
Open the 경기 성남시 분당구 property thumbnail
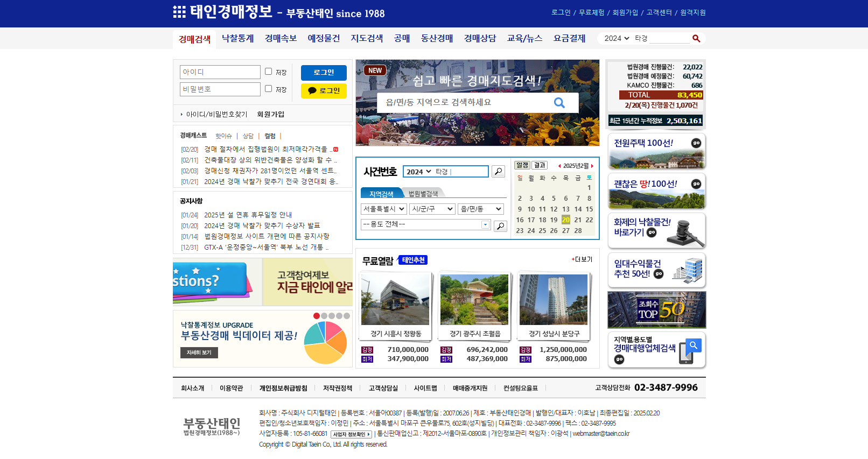coord(554,300)
